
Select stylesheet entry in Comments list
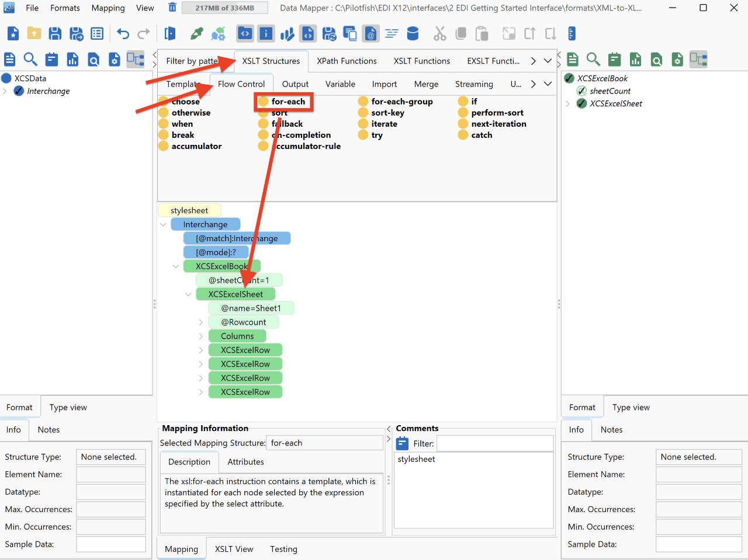tap(416, 460)
